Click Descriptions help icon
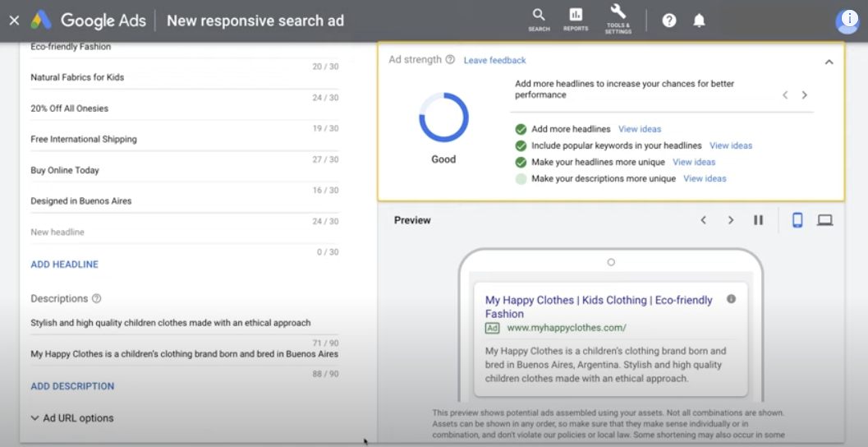 click(96, 298)
